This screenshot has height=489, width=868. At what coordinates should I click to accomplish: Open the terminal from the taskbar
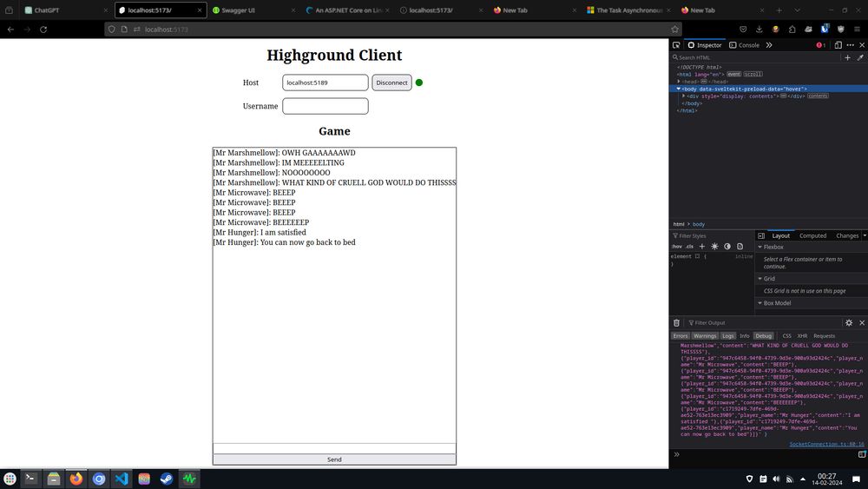[31, 479]
